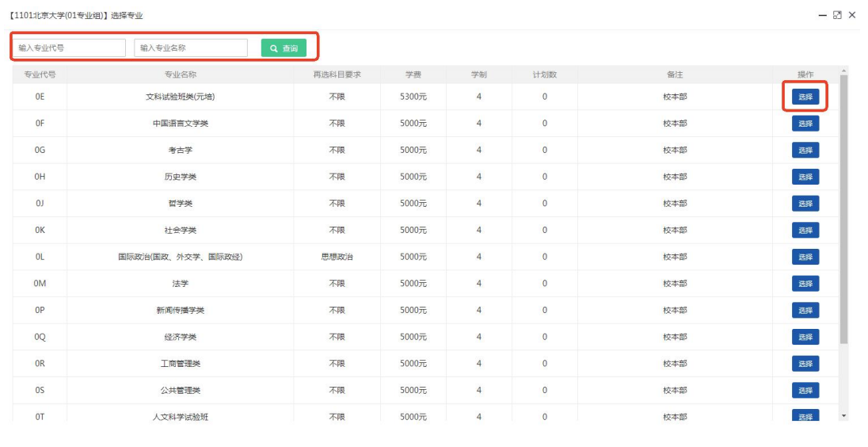The height and width of the screenshot is (447, 868).
Task: Maximize the 选择专业 dialog window
Action: point(837,15)
